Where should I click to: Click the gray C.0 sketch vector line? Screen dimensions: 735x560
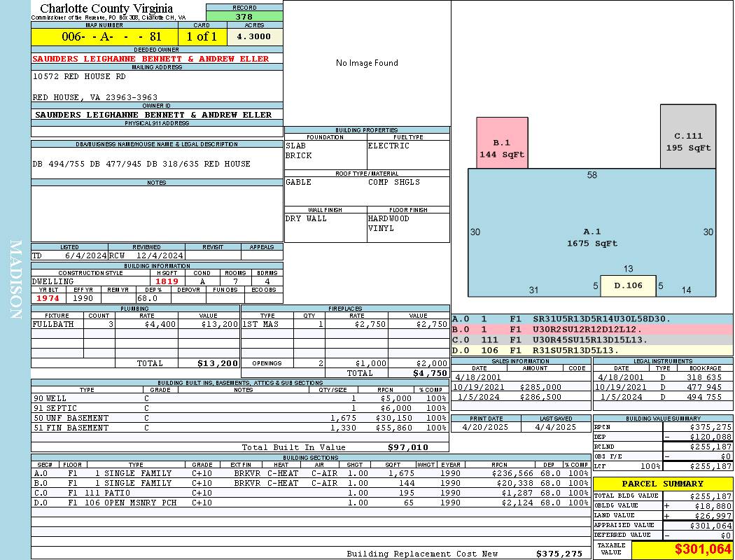tap(592, 339)
